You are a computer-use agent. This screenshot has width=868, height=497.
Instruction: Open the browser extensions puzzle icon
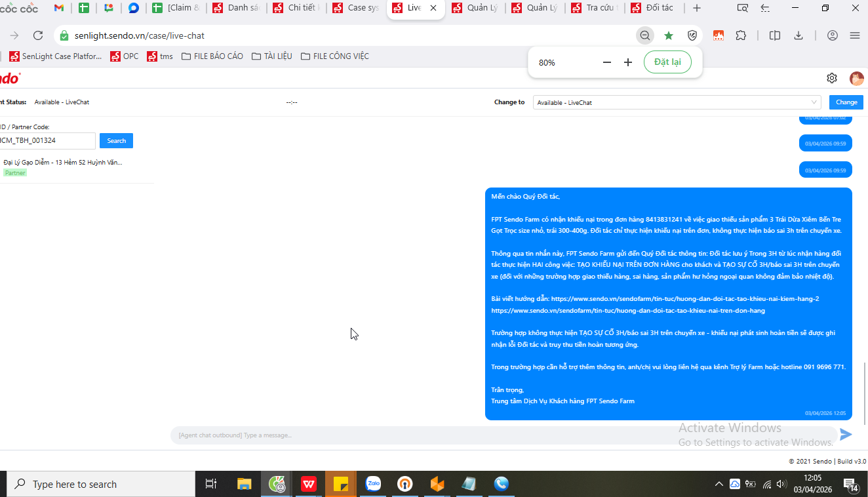tap(741, 35)
